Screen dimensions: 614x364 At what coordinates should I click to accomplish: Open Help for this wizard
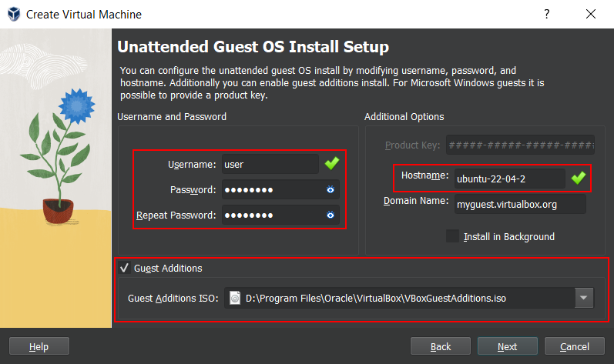[x=39, y=346]
